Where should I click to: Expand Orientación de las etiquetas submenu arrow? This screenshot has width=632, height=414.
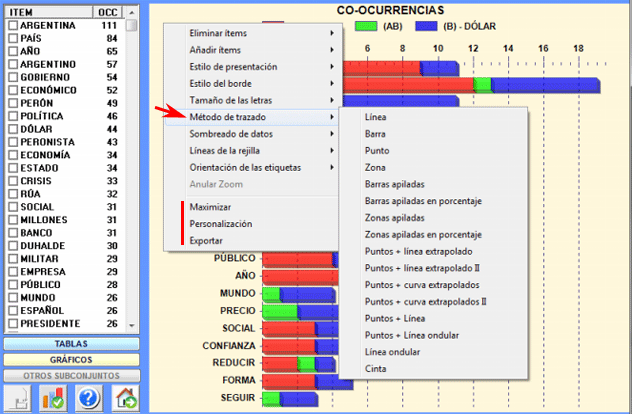(332, 167)
